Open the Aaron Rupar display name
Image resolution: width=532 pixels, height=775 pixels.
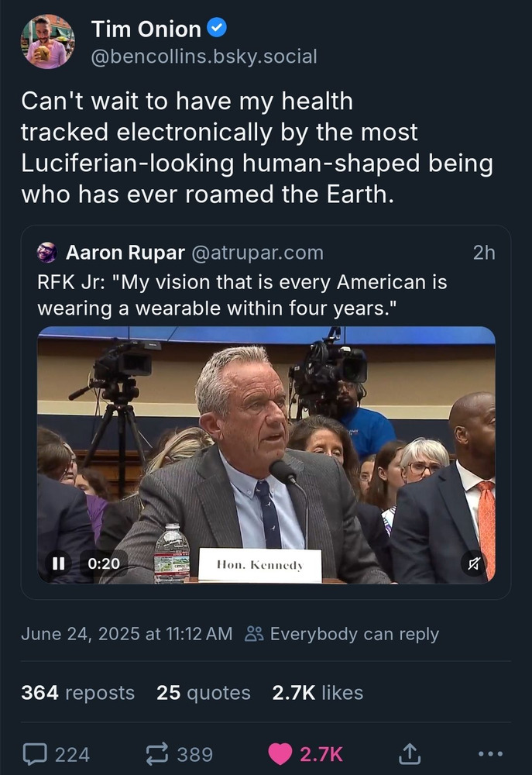pyautogui.click(x=125, y=253)
